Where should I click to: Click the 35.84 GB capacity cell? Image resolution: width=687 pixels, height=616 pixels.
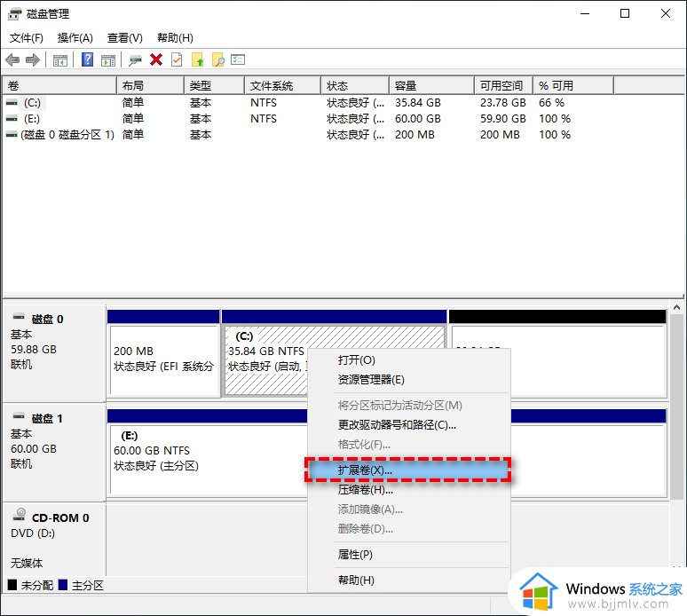point(418,103)
